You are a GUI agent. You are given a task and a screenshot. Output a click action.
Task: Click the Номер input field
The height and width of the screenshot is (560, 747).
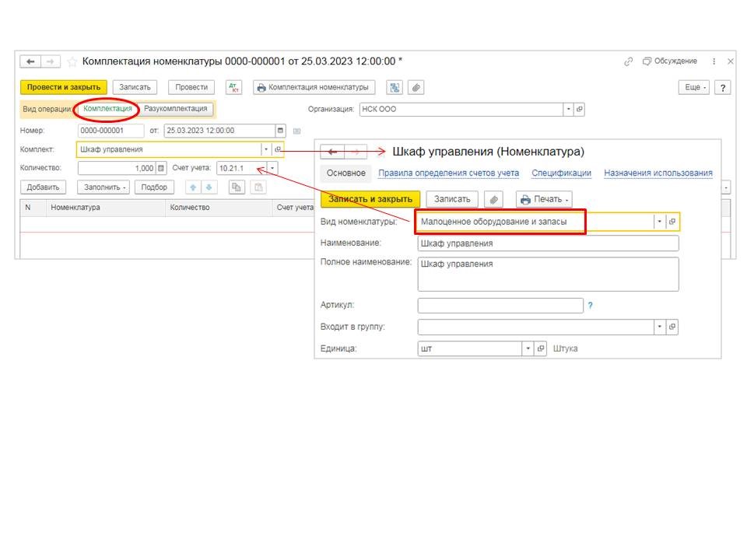110,131
